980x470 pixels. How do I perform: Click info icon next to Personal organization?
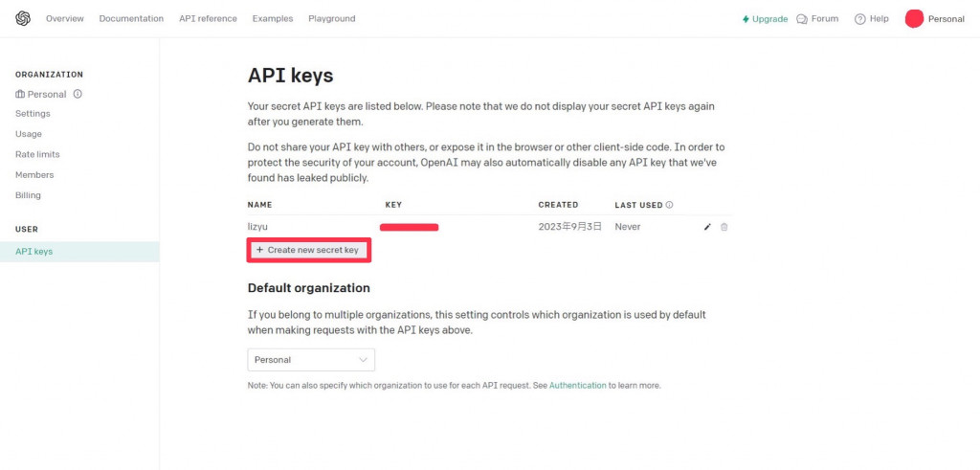(x=78, y=95)
